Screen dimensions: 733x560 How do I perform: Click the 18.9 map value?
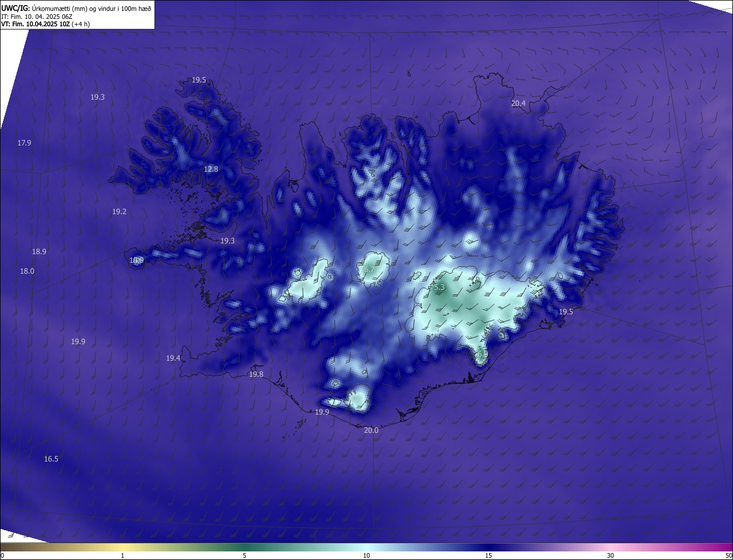pyautogui.click(x=39, y=252)
